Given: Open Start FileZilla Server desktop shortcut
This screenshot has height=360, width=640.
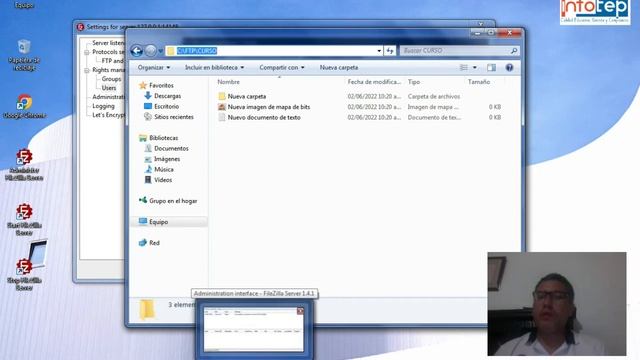Looking at the screenshot, I should 24,220.
